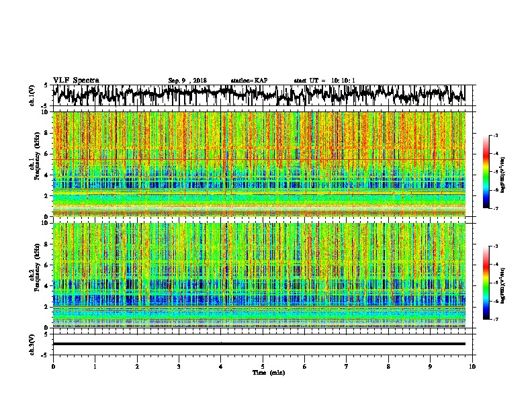Click the time axis tick label "10"

click(472, 367)
